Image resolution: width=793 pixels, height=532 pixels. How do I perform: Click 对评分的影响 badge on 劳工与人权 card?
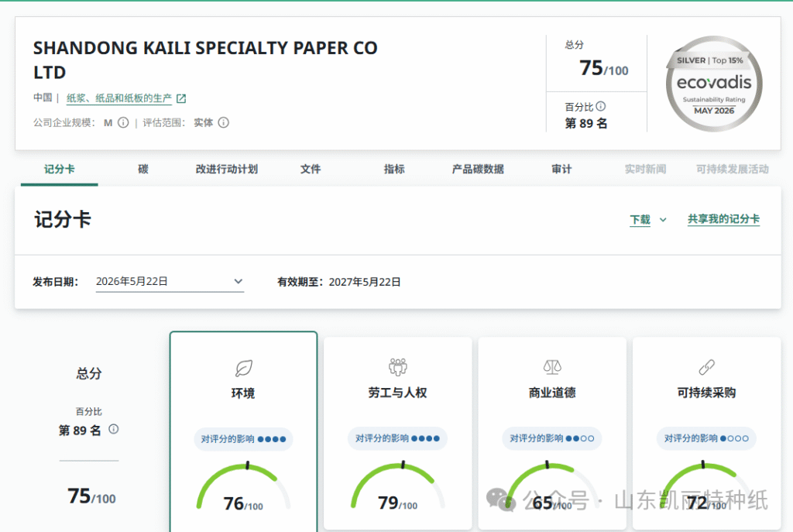click(x=397, y=438)
